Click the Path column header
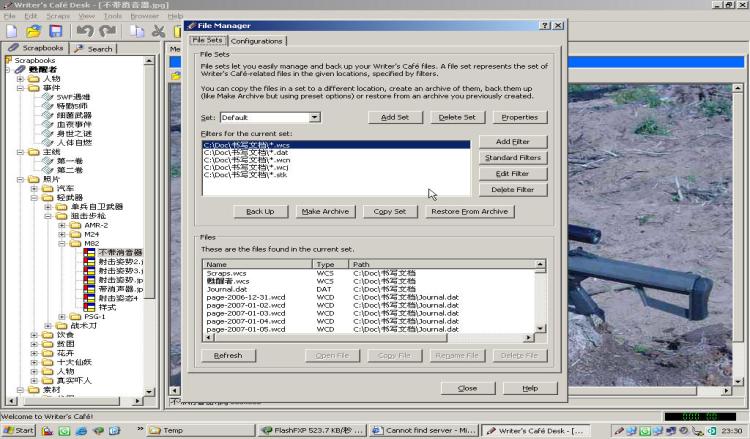The image size is (750, 439). [x=441, y=264]
